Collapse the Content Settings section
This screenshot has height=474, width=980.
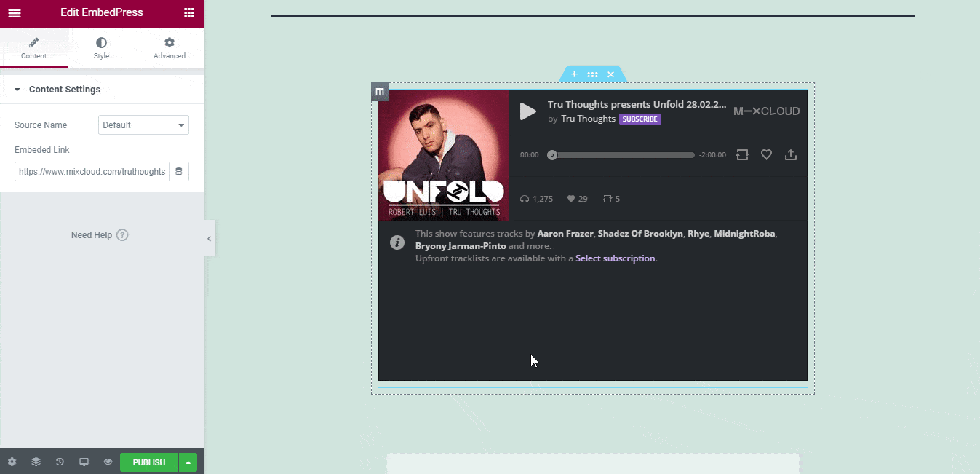102,90
